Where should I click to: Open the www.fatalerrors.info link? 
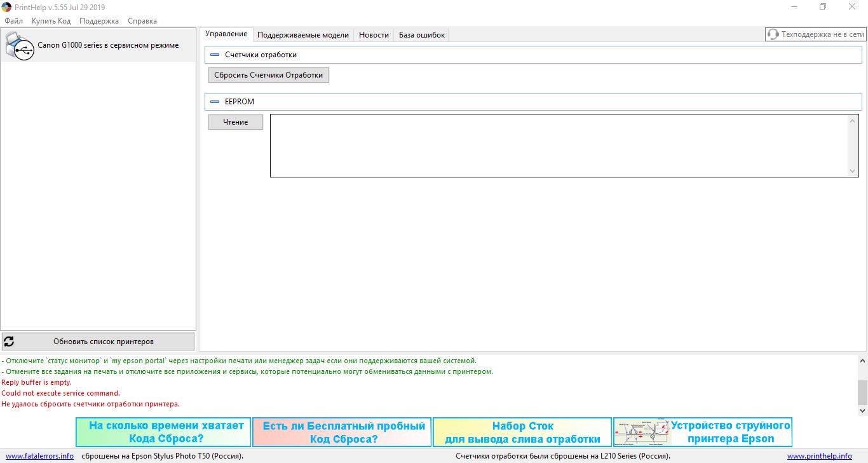39,456
